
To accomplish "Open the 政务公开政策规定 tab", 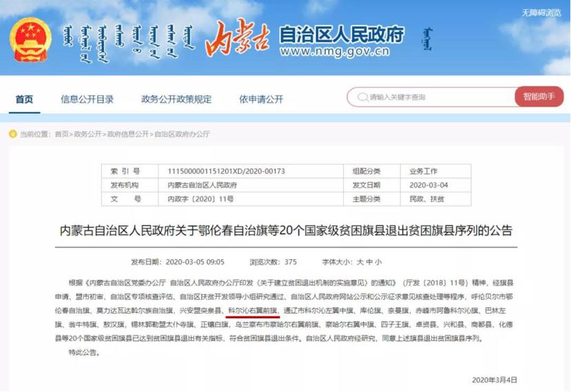I will 176,99.
